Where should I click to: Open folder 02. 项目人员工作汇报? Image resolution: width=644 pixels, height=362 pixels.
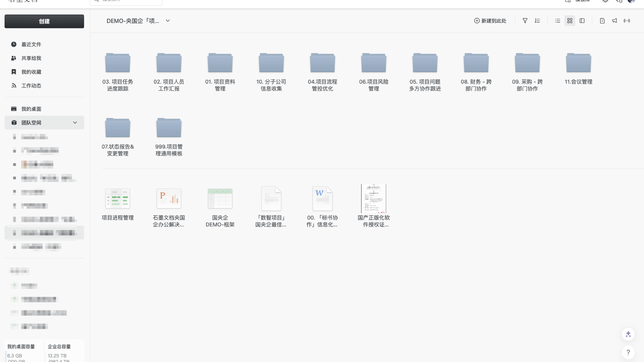tap(169, 72)
